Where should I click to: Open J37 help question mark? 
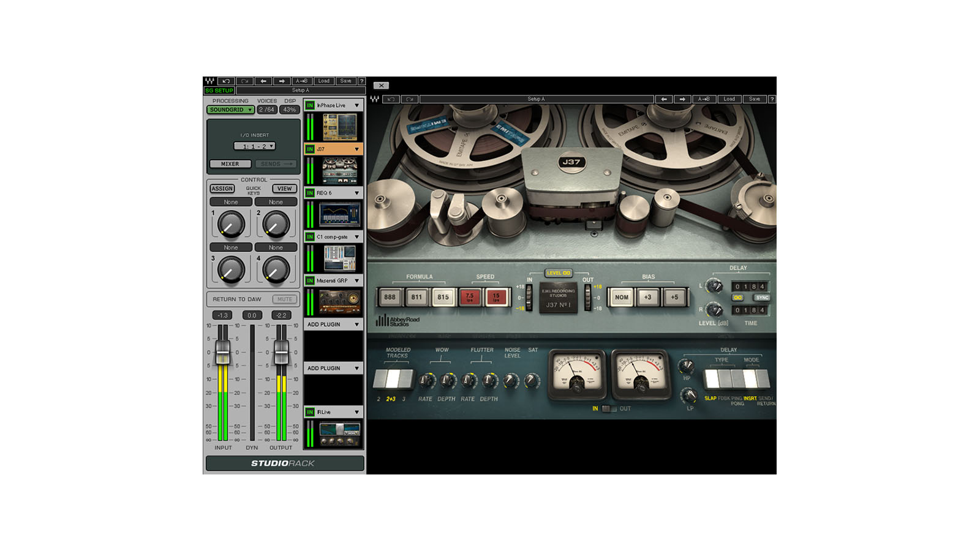(x=772, y=99)
